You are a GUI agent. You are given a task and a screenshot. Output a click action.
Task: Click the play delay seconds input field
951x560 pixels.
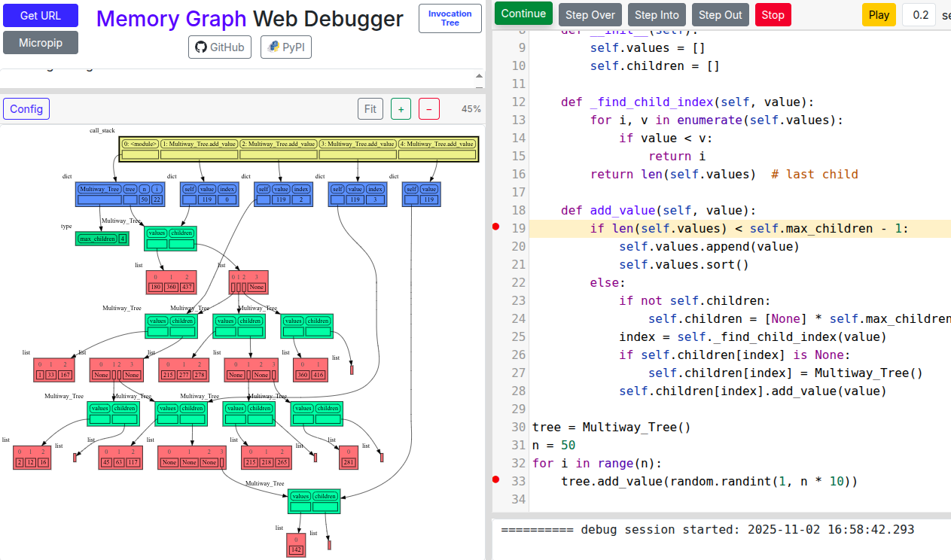[919, 15]
